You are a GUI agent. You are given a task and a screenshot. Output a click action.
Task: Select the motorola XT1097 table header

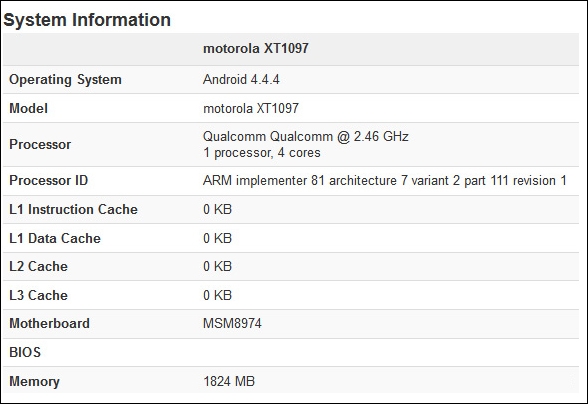click(x=256, y=48)
